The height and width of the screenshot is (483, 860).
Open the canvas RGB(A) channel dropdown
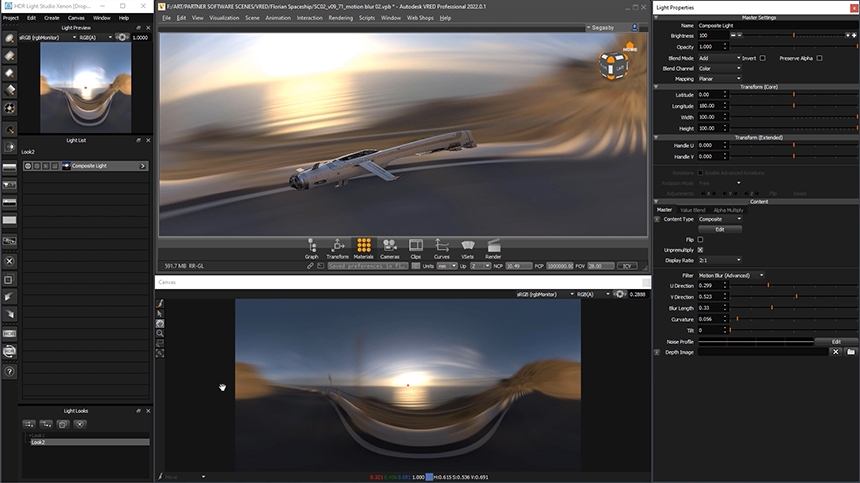click(x=593, y=294)
